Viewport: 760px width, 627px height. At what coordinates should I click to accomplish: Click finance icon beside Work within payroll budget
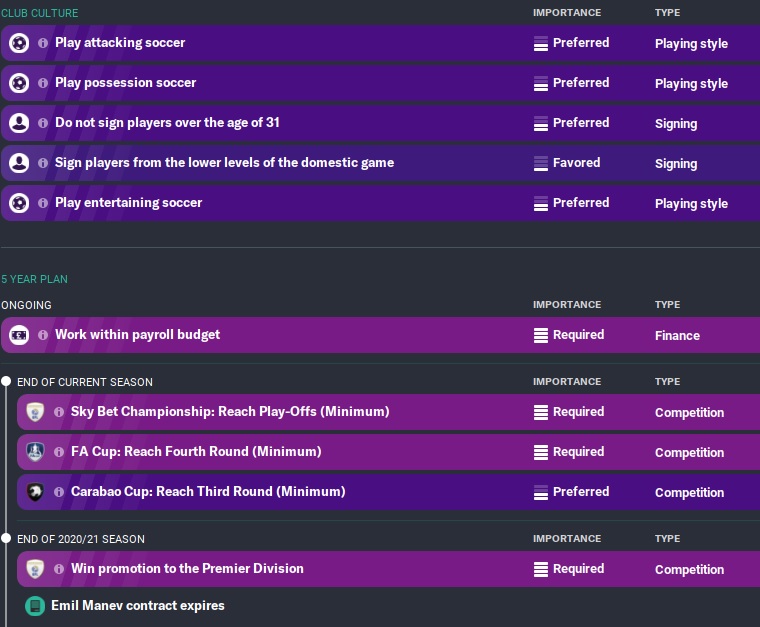19,335
